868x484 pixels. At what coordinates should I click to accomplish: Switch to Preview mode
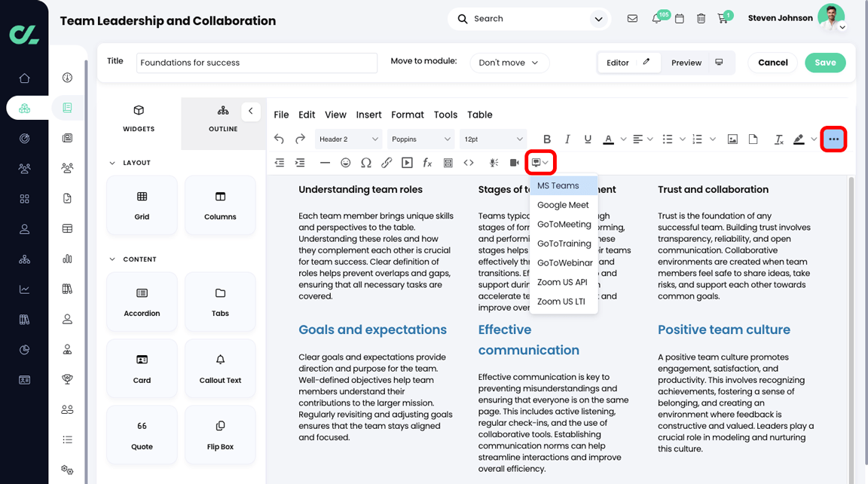[698, 63]
